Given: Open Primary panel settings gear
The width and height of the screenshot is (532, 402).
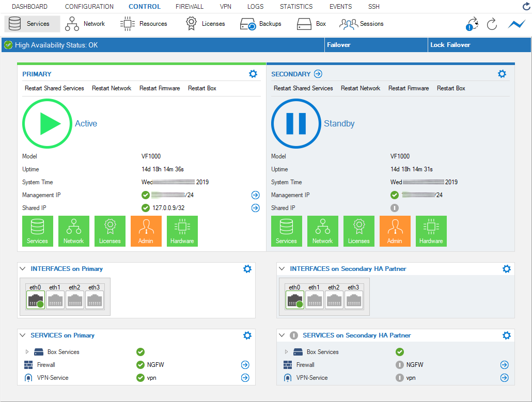Looking at the screenshot, I should [x=253, y=74].
